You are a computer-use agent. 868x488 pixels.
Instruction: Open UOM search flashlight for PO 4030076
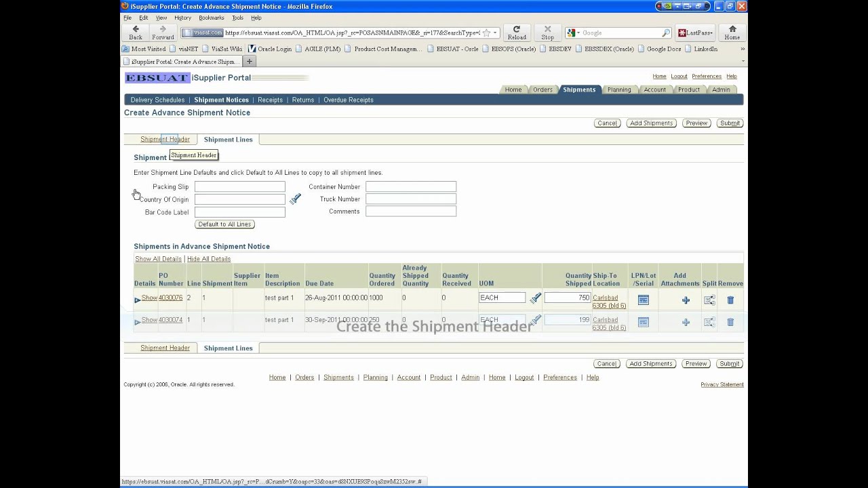[535, 298]
